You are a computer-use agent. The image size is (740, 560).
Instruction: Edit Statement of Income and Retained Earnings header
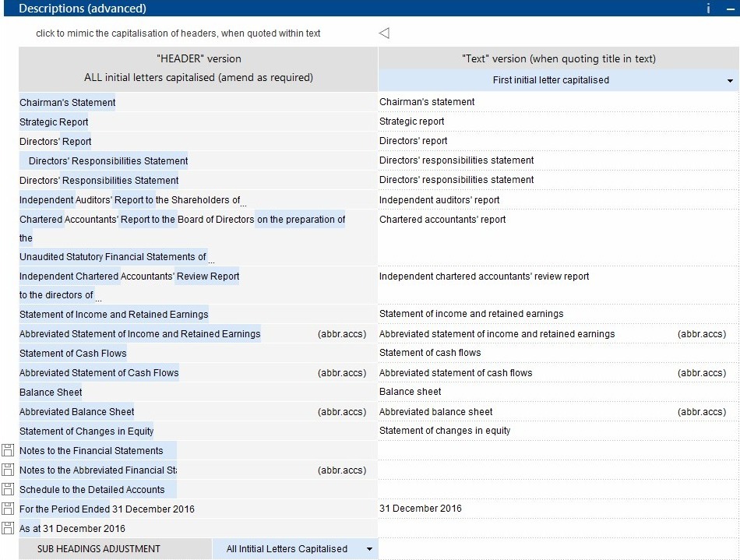114,314
